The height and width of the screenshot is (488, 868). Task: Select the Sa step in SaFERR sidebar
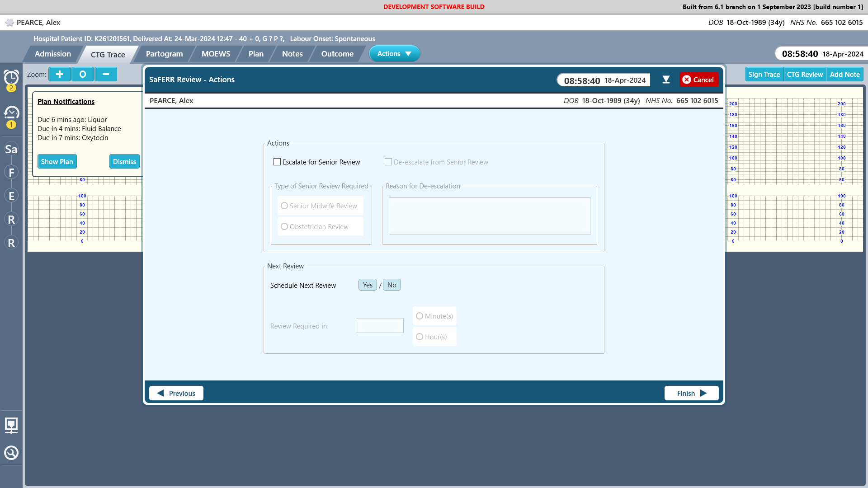click(11, 149)
